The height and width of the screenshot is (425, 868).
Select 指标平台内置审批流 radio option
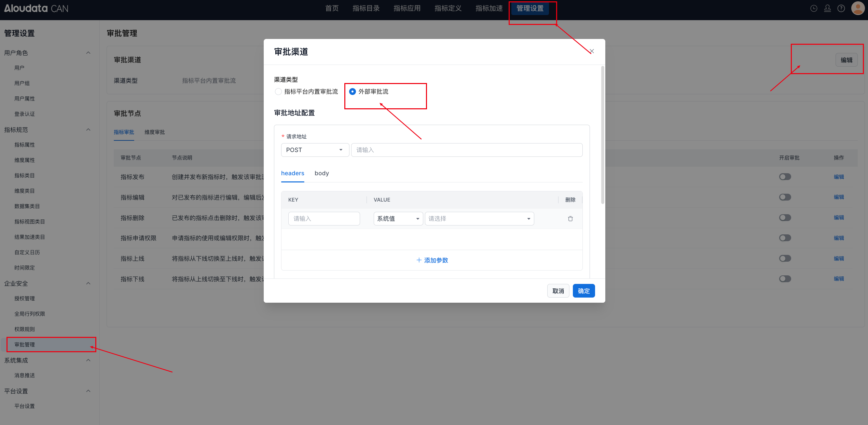(278, 92)
